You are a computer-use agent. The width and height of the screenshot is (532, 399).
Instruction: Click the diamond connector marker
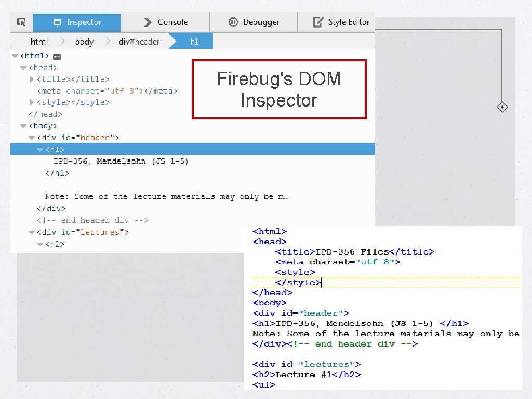point(502,107)
